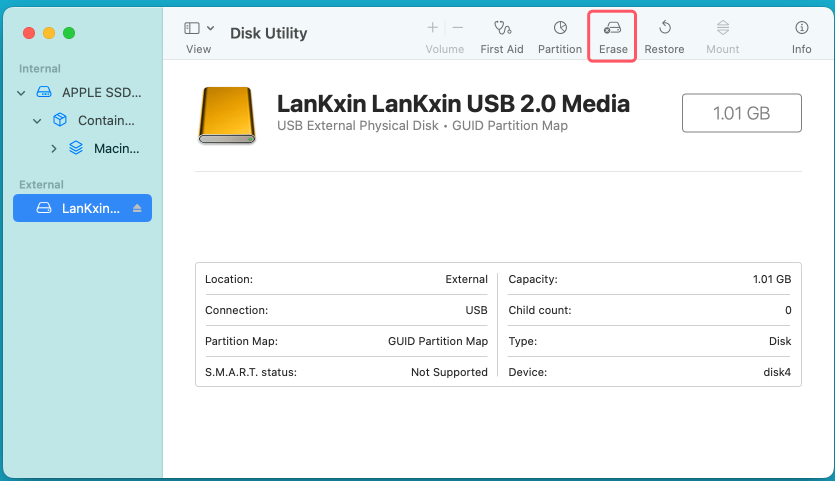Click the orange external drive image
Screen dimensions: 835x481
coord(227,114)
